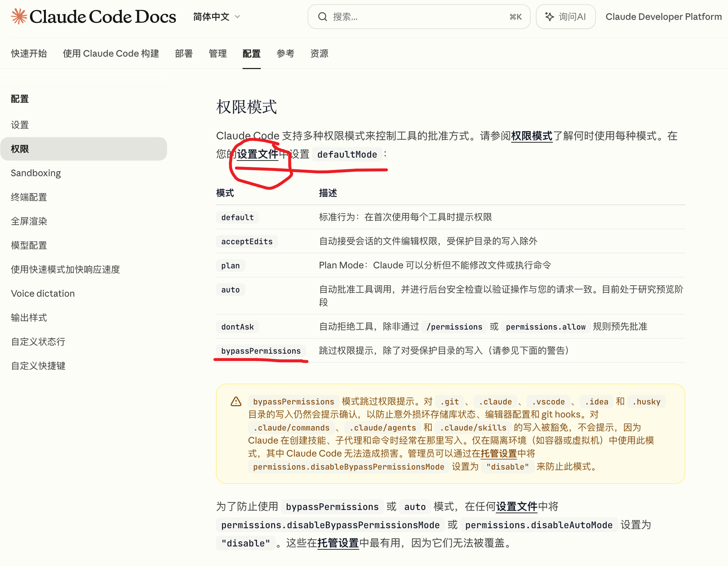Open 全屏渲染 in the sidebar

(29, 221)
